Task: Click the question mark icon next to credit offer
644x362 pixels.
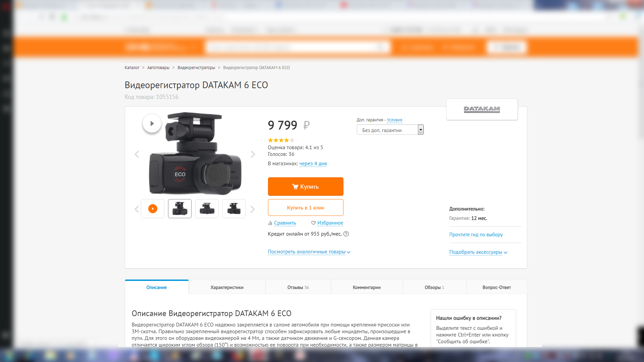Action: pos(346,234)
